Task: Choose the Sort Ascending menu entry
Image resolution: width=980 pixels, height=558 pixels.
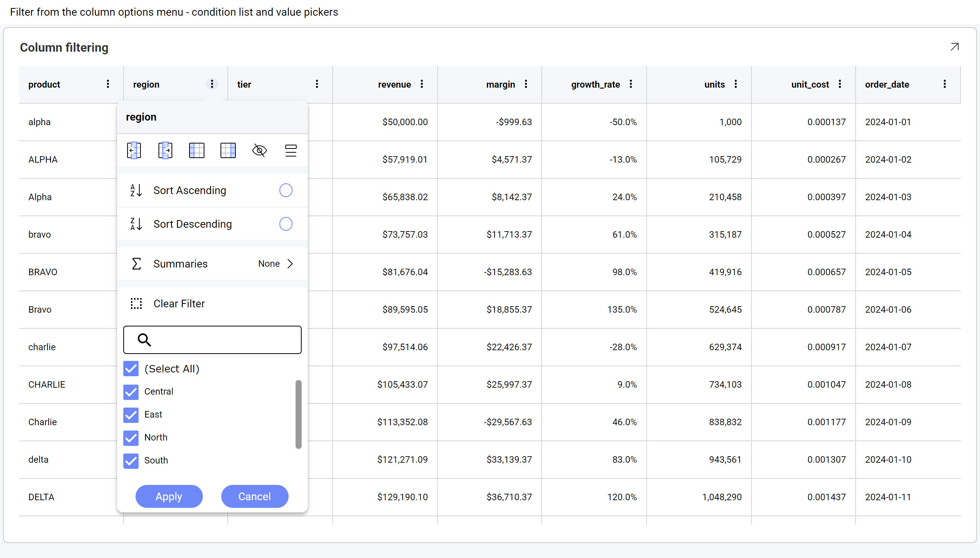Action: (212, 190)
